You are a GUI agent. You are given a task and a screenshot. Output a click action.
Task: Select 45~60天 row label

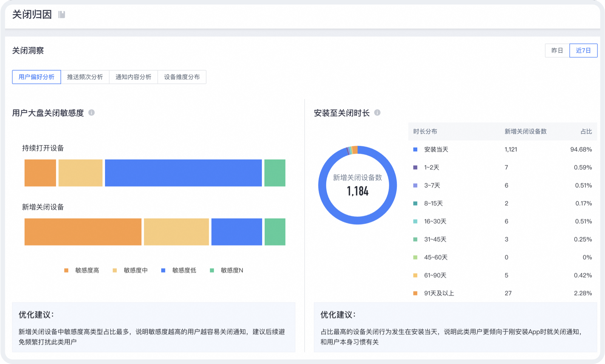click(x=436, y=258)
